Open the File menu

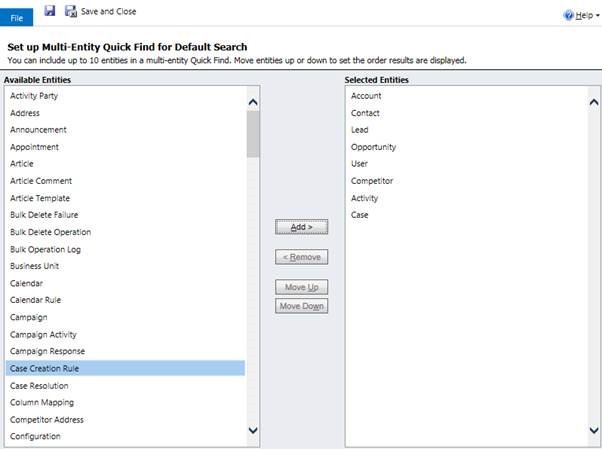pos(17,17)
